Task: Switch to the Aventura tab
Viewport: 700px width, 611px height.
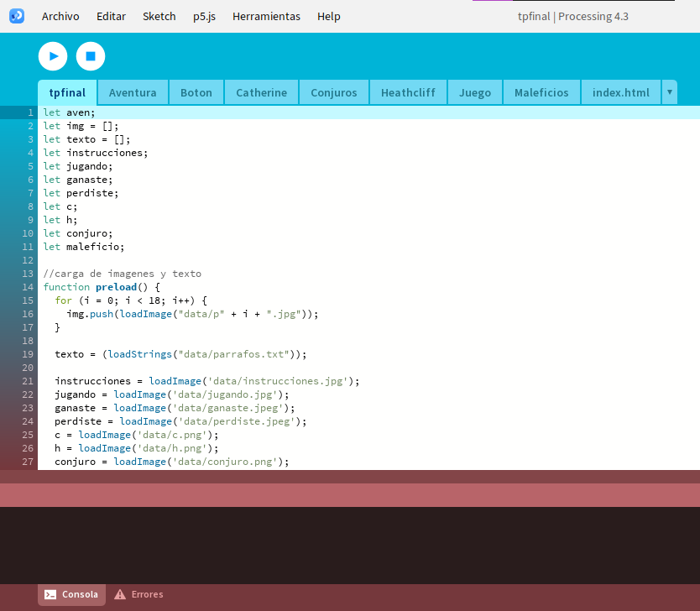Action: pos(133,92)
